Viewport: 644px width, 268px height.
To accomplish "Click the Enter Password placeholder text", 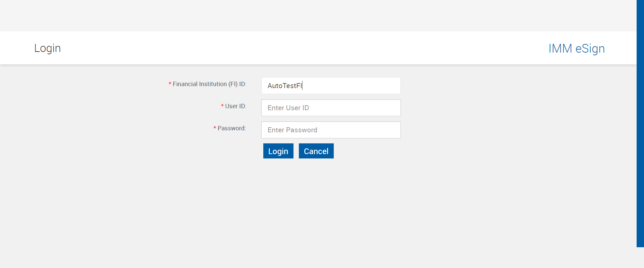I will [x=292, y=130].
